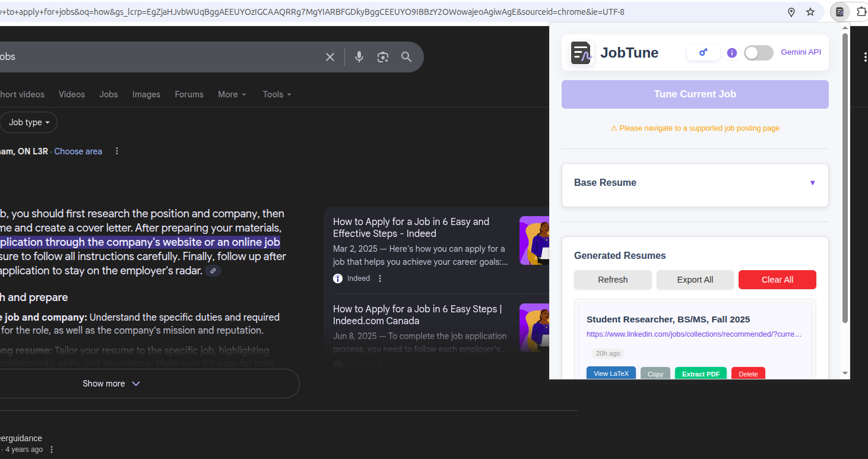
Task: Open the More dropdown in search tabs
Action: click(232, 94)
